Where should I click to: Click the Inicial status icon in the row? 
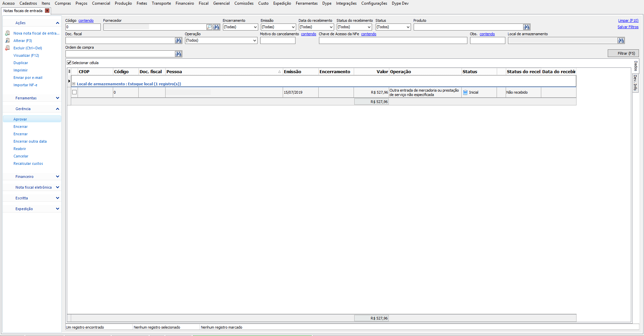coord(465,92)
